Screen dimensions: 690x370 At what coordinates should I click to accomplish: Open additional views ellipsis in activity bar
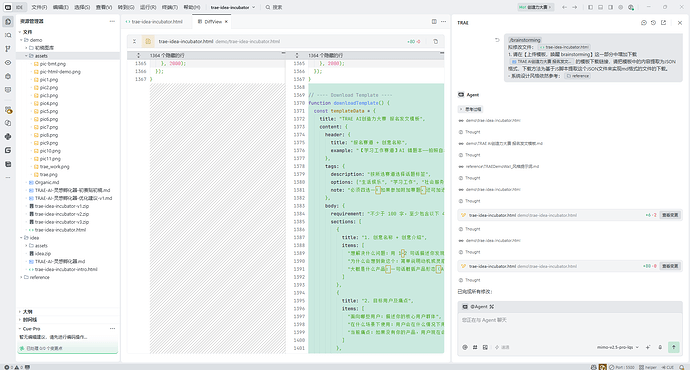(8, 178)
